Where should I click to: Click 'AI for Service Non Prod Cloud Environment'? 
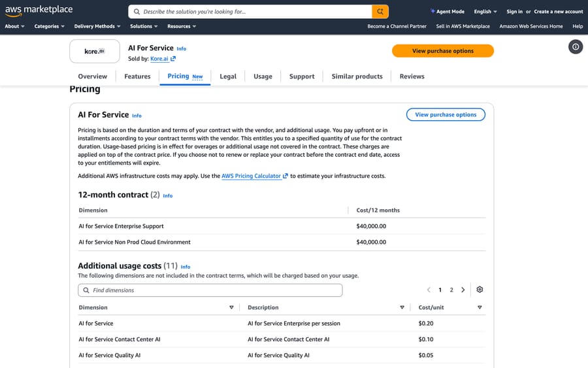click(134, 243)
